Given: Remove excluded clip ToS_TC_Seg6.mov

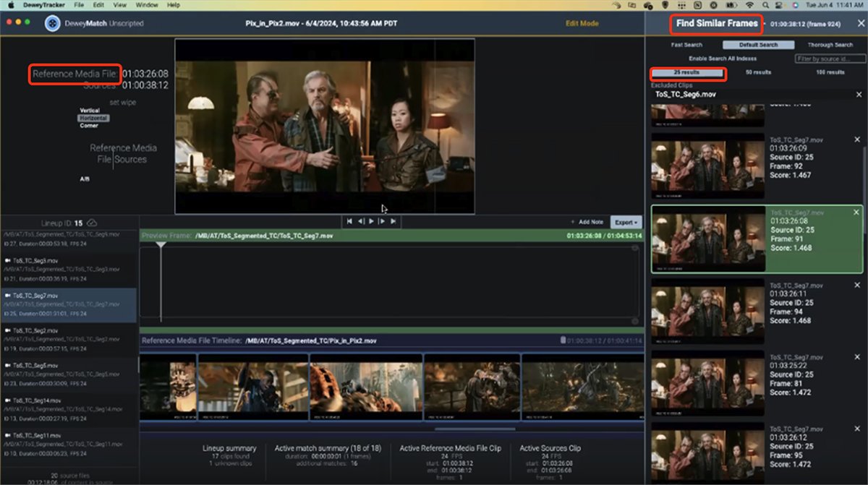Looking at the screenshot, I should pos(859,94).
